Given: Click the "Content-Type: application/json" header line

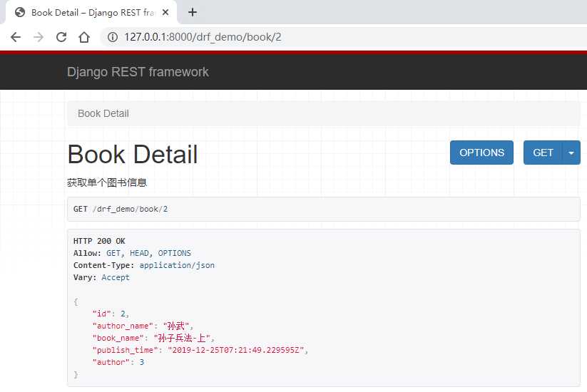Looking at the screenshot, I should pos(144,265).
